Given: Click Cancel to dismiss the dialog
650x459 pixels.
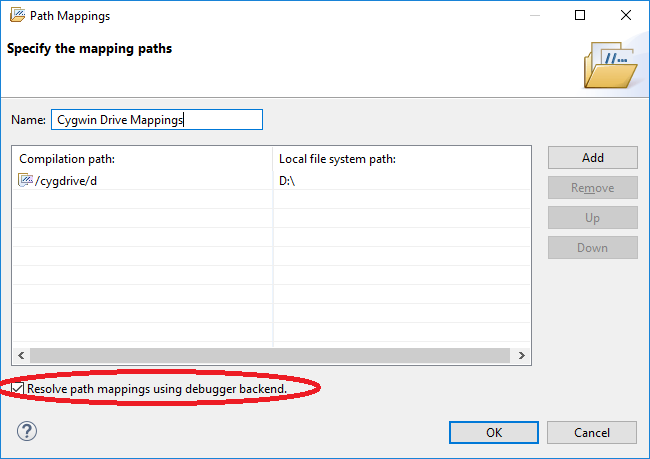Looking at the screenshot, I should (x=592, y=432).
